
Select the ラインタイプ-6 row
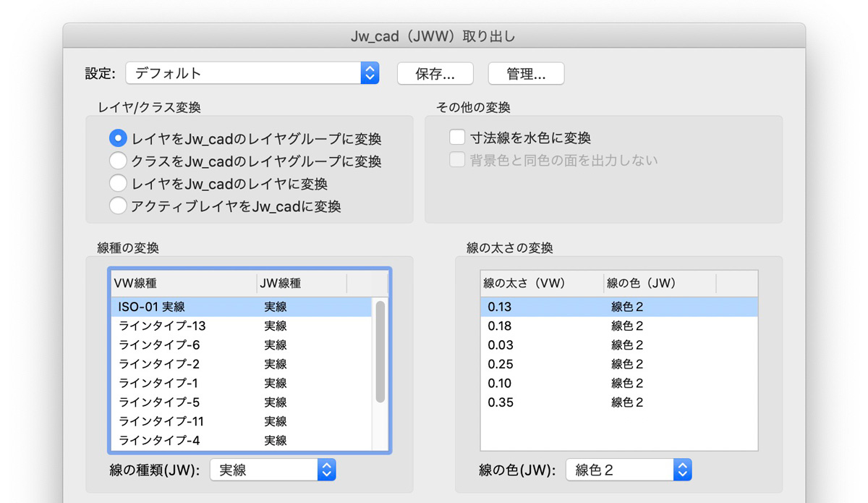point(241,345)
